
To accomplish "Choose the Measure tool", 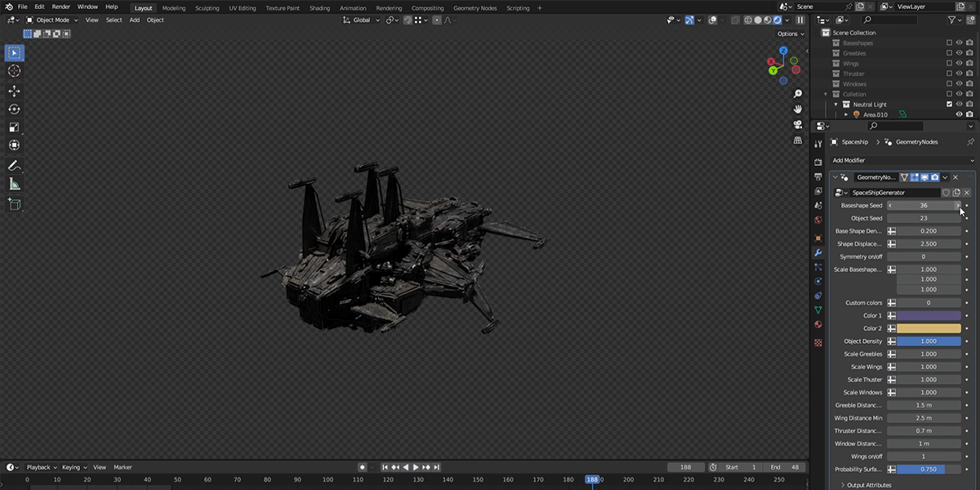I will (x=14, y=184).
